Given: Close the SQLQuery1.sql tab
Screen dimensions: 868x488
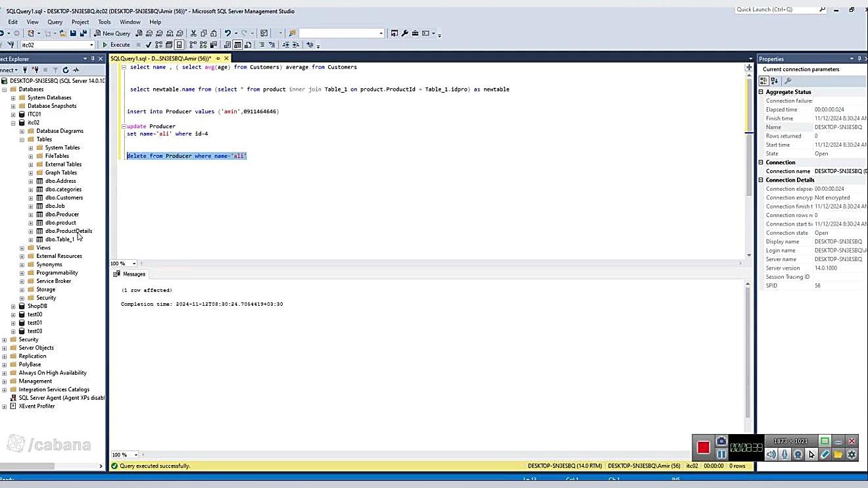Looking at the screenshot, I should pos(226,59).
